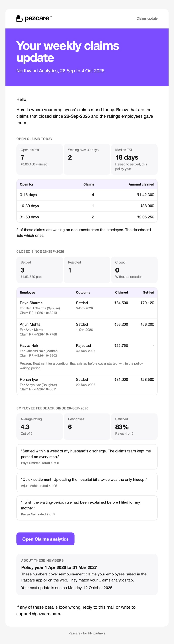Select 'For Aanya Iyer (Daughter)' beneficiary line

(38, 385)
